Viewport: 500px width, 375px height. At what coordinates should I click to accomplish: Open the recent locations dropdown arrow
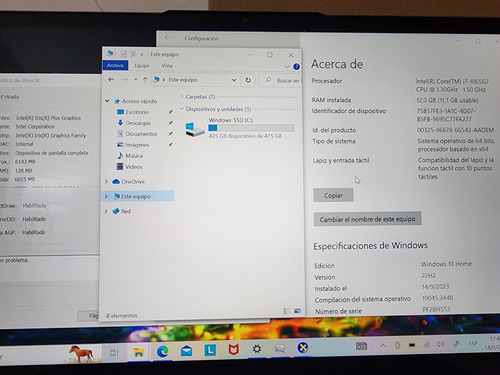(136, 80)
